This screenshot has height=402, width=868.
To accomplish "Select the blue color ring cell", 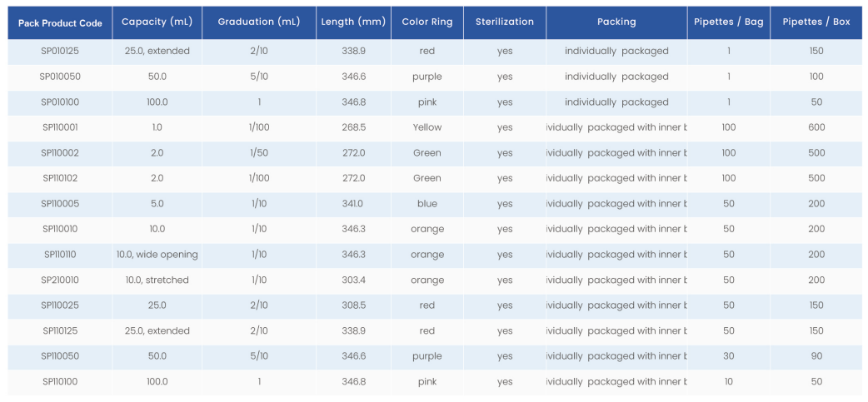I will tap(427, 204).
